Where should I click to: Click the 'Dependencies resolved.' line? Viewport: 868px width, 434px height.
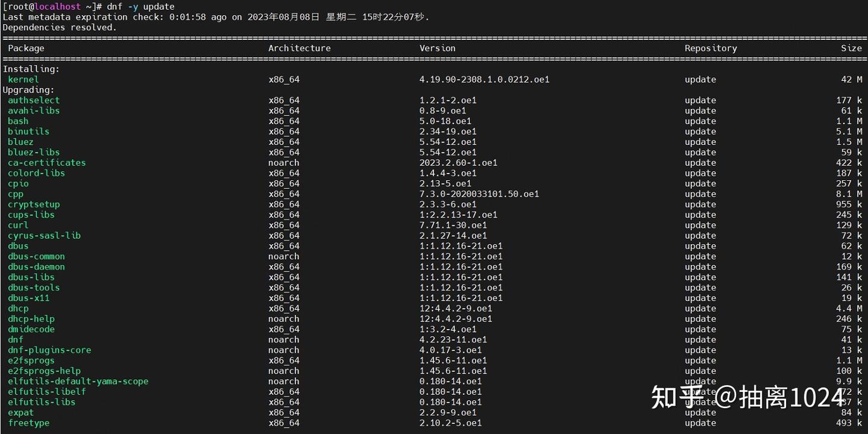[x=60, y=27]
